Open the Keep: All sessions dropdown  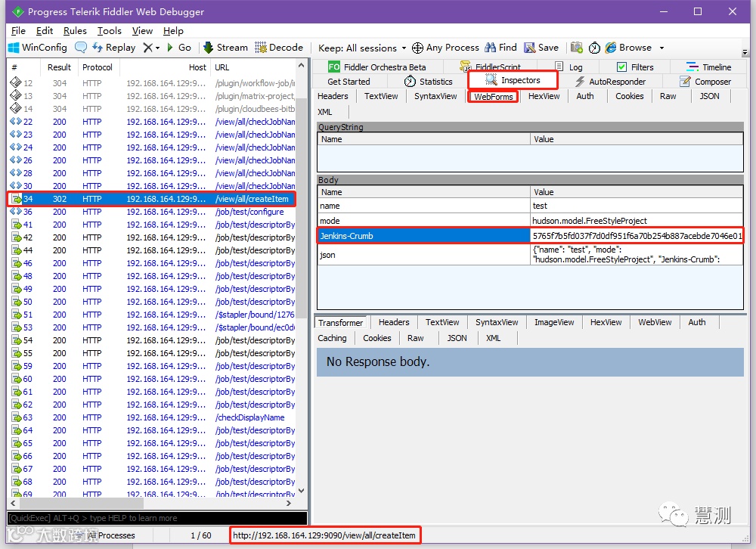coord(362,48)
